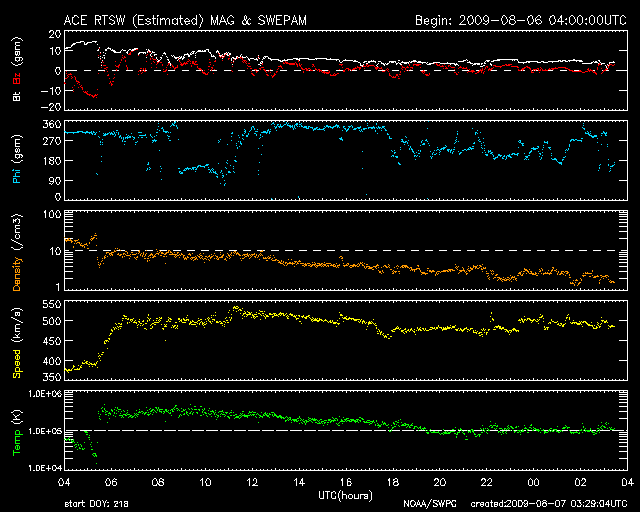Click the '20' tick of the Bt Bz axis

coord(54,34)
